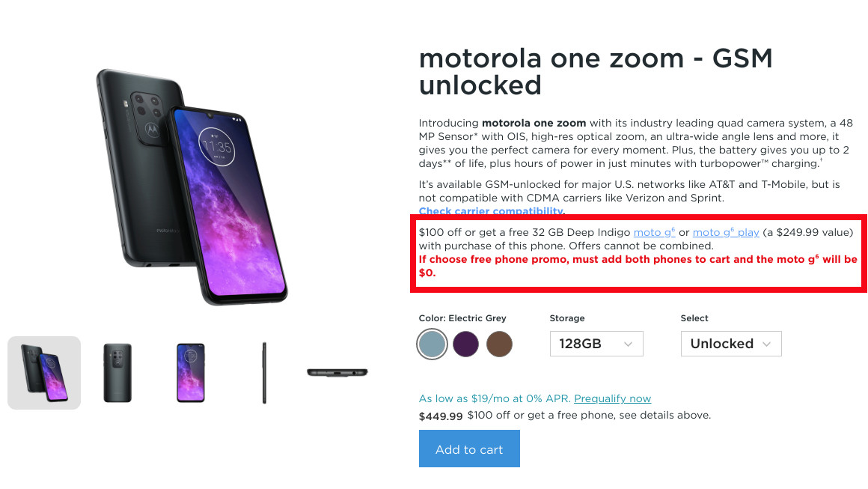Choose the dark purple color swatch
The width and height of the screenshot is (868, 489).
[465, 344]
